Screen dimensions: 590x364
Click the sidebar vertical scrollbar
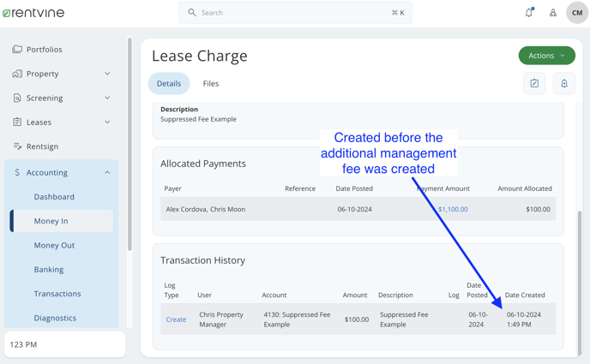click(129, 144)
